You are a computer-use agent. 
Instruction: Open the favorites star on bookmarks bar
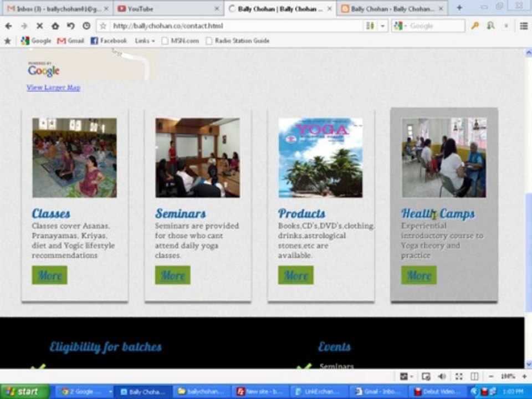pos(7,41)
